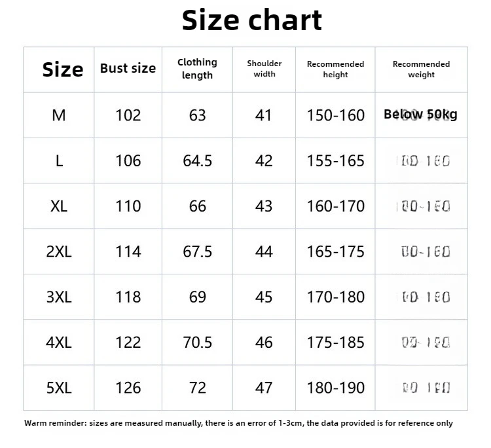Click the "Size chart" title
The width and height of the screenshot is (491, 448).
click(251, 20)
